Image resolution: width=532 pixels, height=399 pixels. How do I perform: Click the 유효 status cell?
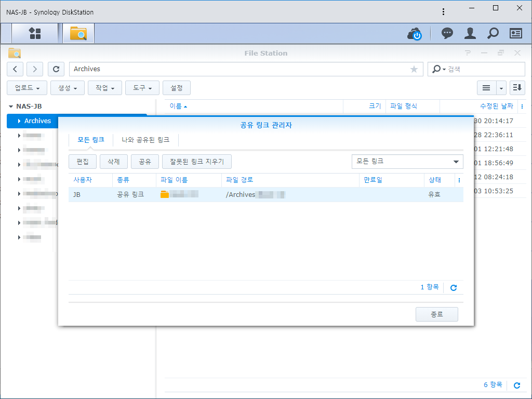(434, 194)
